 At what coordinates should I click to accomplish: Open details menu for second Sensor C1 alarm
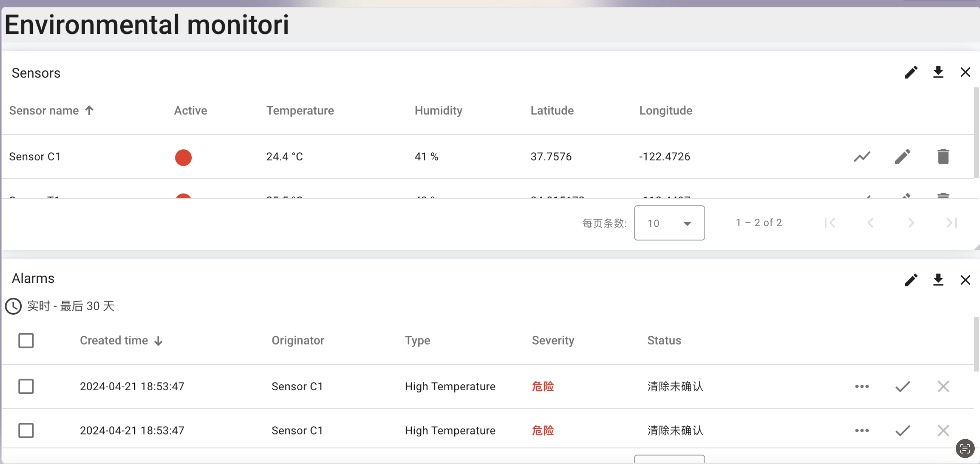[862, 430]
